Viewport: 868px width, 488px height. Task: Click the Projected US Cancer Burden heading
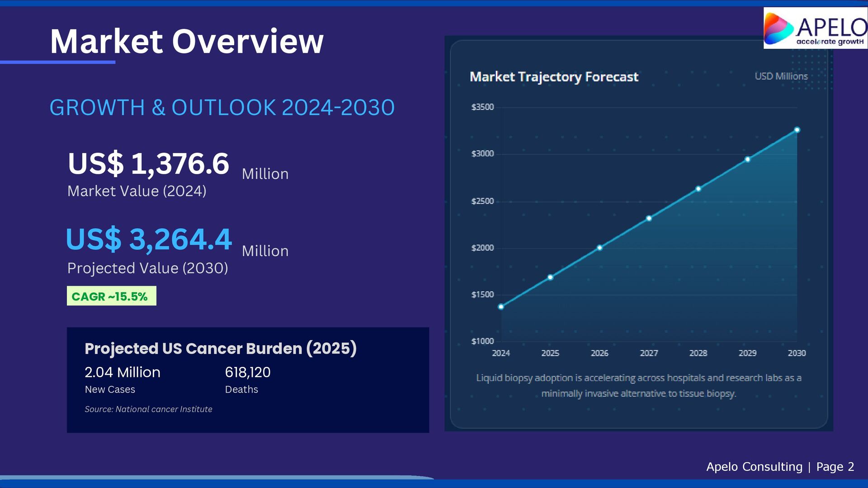tap(221, 348)
